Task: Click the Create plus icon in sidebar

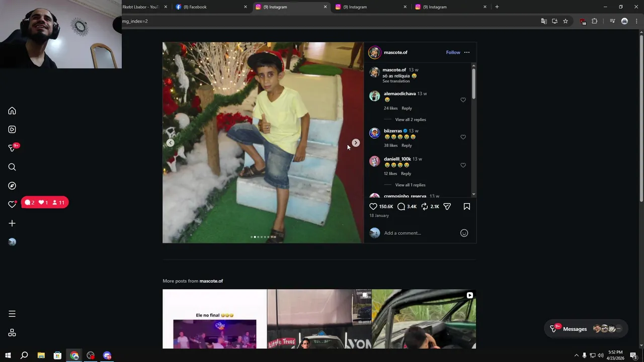Action: [x=12, y=223]
